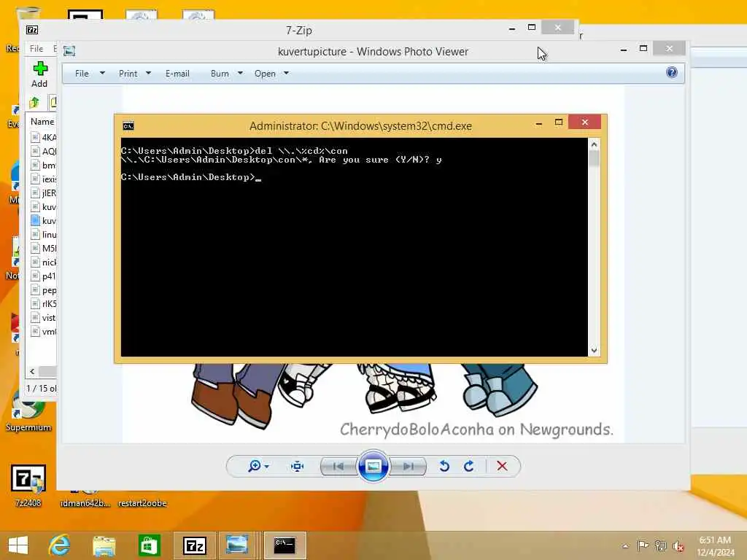Click the Photo Viewer title bar icon

(x=69, y=51)
